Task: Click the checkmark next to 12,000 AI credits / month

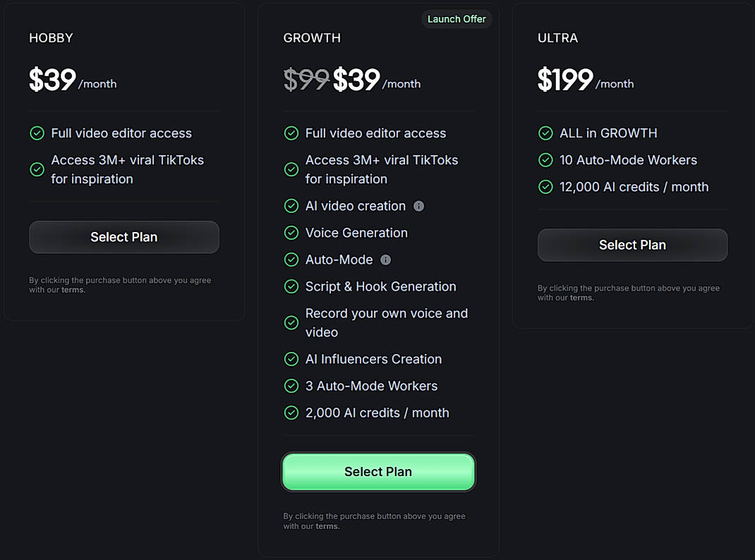Action: tap(545, 187)
